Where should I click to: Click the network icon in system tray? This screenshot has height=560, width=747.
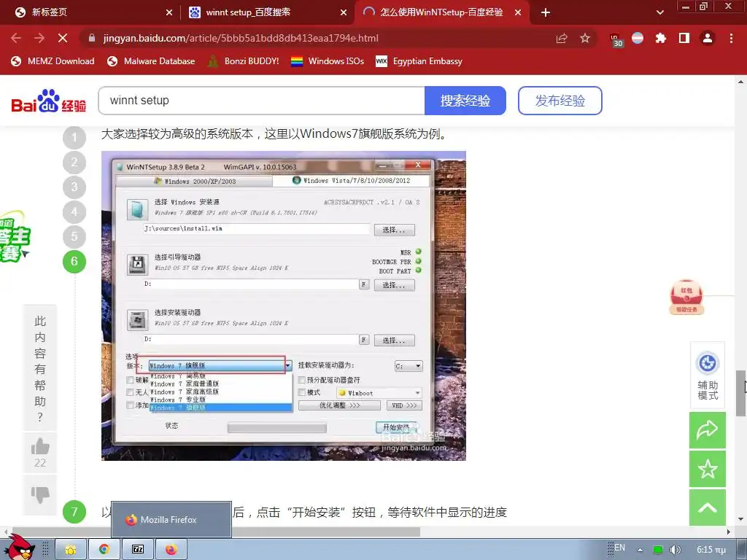pos(657,550)
